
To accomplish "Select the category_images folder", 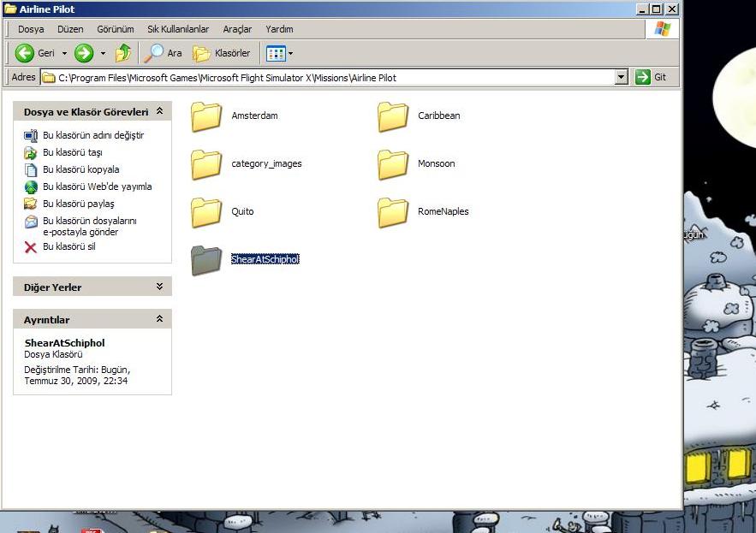I will 206,164.
